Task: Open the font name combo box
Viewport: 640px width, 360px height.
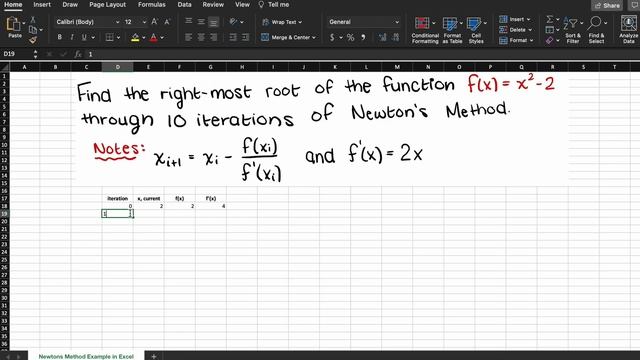Action: coord(88,22)
